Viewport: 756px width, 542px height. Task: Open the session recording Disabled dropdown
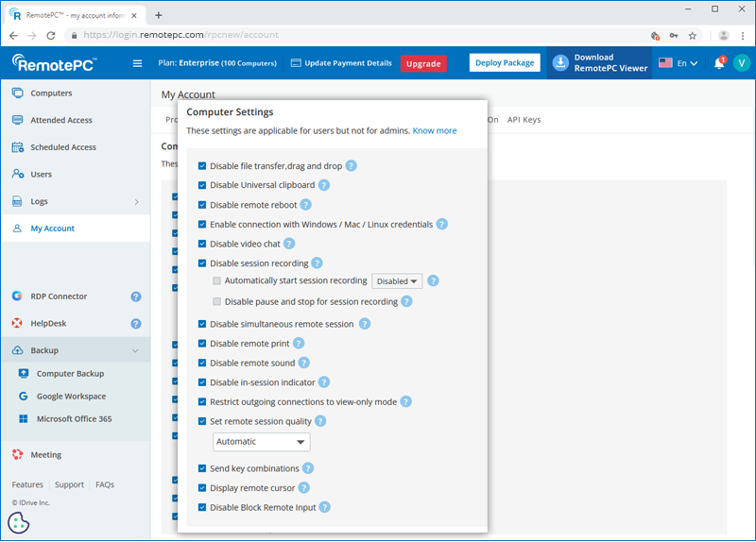tap(397, 281)
